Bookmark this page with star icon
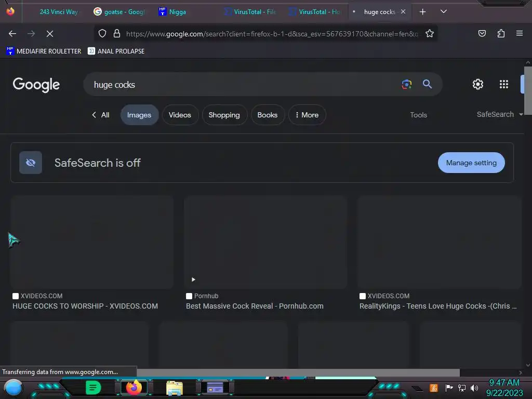532x399 pixels. tap(430, 33)
